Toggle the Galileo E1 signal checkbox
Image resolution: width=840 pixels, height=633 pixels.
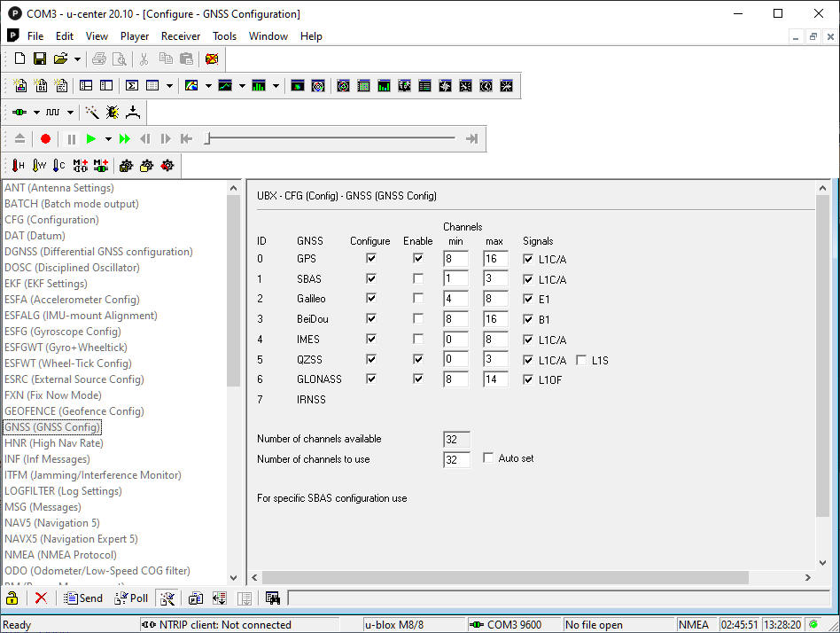pyautogui.click(x=528, y=299)
